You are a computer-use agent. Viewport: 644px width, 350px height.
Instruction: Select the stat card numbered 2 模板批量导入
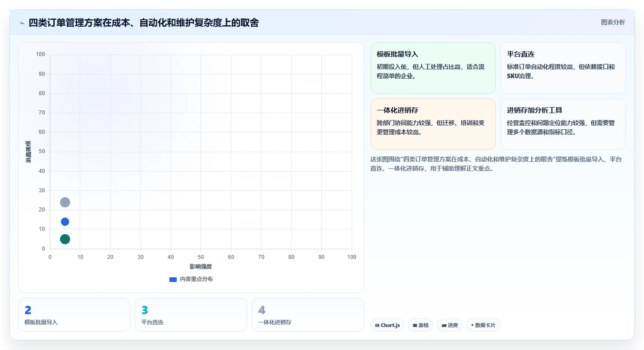pyautogui.click(x=74, y=315)
